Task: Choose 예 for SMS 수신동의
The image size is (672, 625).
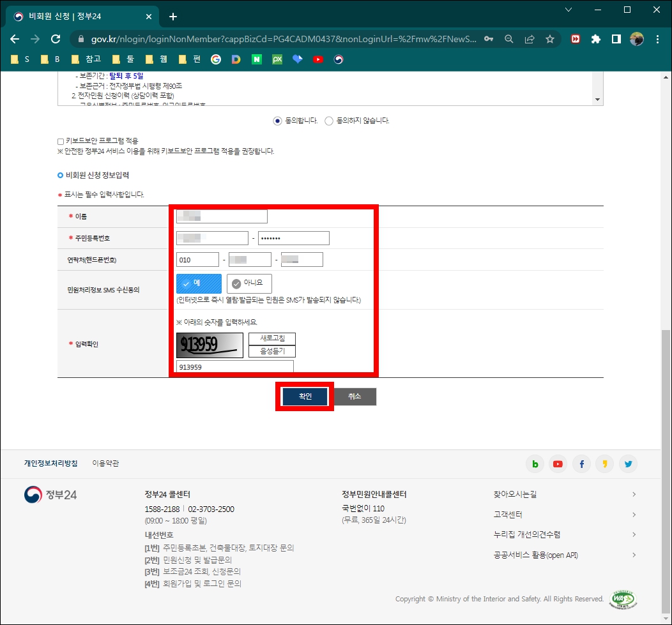Action: point(199,283)
